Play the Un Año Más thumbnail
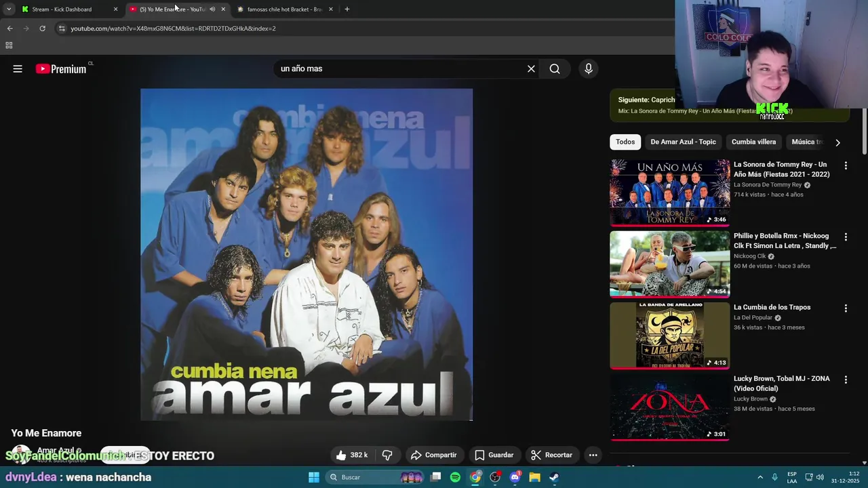 point(670,192)
